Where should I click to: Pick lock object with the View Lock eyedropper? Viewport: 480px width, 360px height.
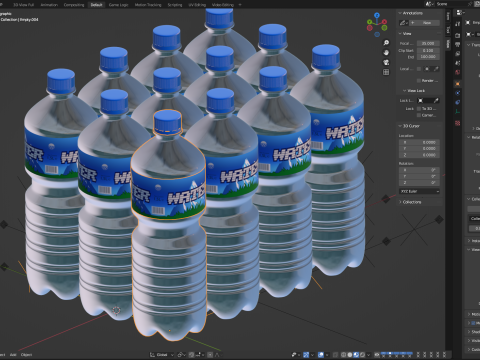[436, 100]
